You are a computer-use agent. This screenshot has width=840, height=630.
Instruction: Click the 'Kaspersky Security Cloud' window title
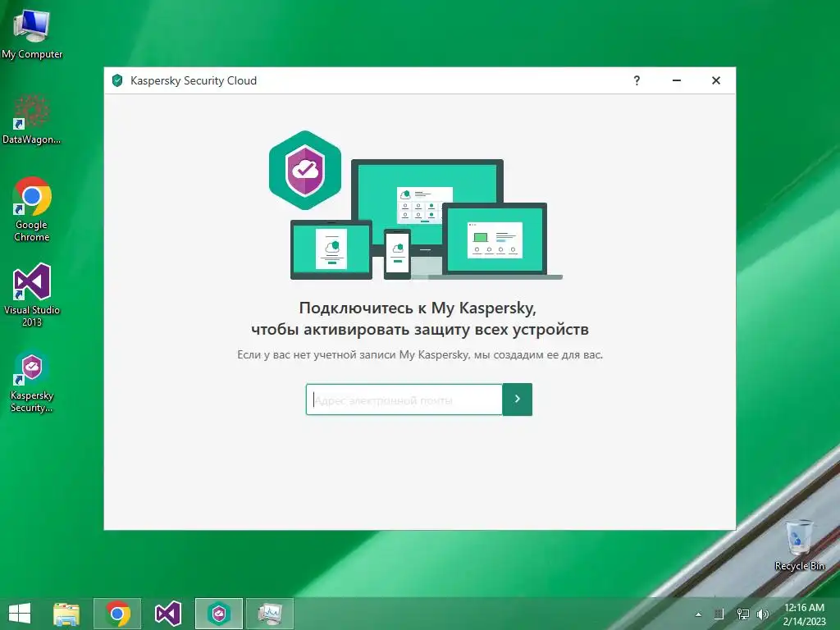click(194, 80)
